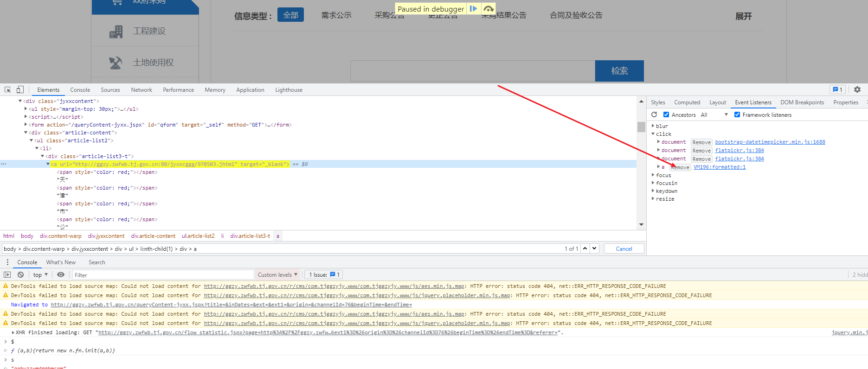Click the step over icon in debugger overlay

click(x=488, y=9)
